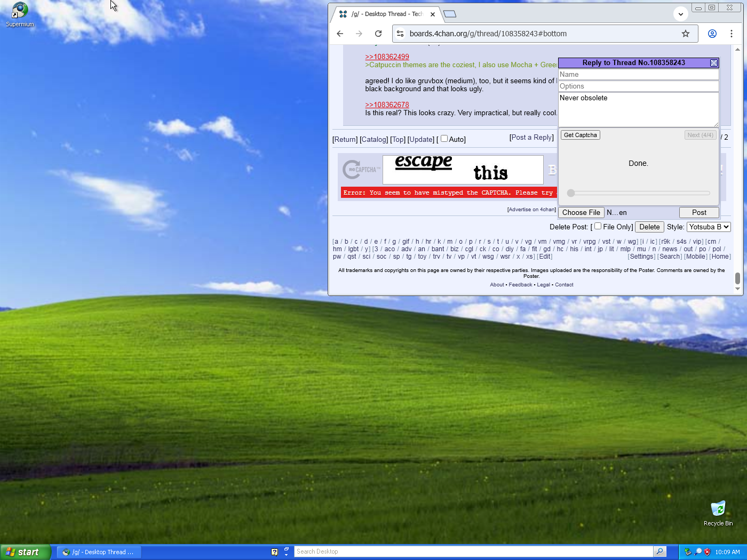
Task: Jump to Top link
Action: click(398, 139)
